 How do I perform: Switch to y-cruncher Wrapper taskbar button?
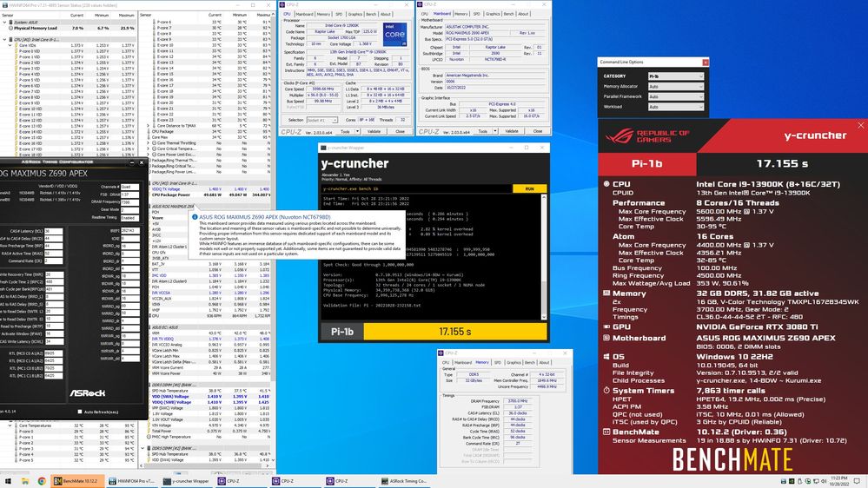click(x=187, y=481)
